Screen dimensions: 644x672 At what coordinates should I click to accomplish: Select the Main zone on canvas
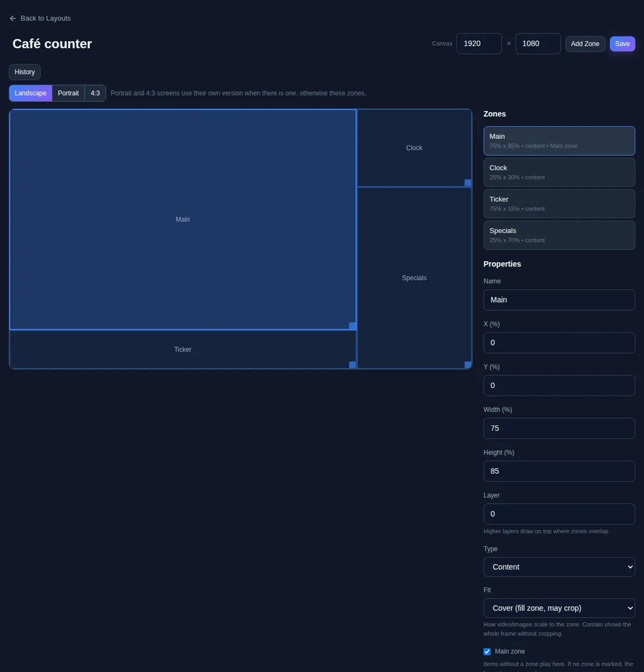pyautogui.click(x=183, y=219)
